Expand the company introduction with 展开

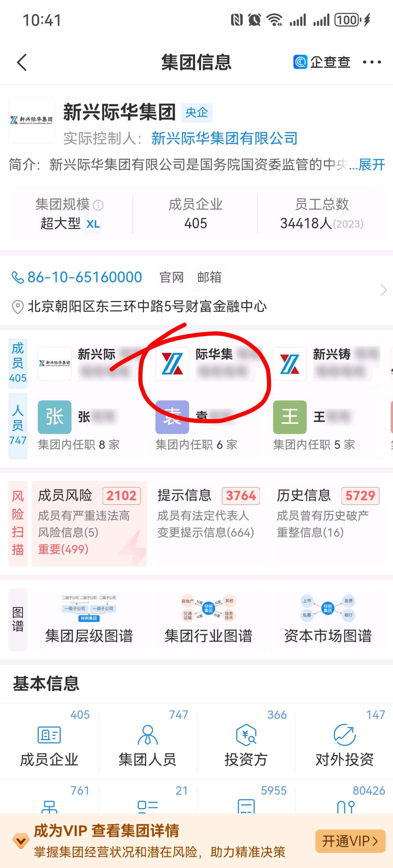[371, 165]
